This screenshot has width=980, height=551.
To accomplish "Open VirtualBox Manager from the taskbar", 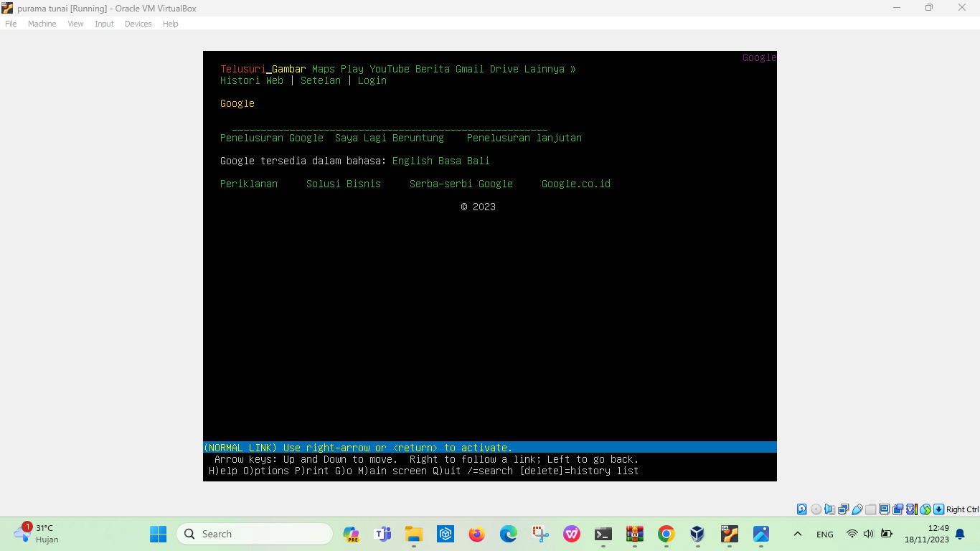I will click(698, 534).
